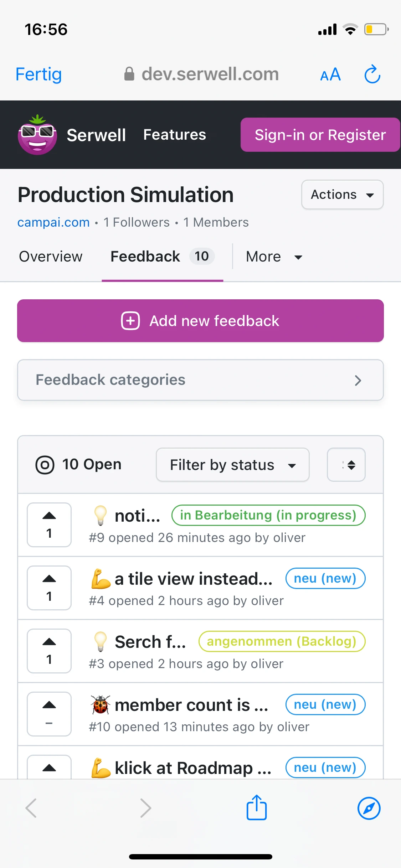
Task: Open the Actions dropdown
Action: pyautogui.click(x=342, y=195)
